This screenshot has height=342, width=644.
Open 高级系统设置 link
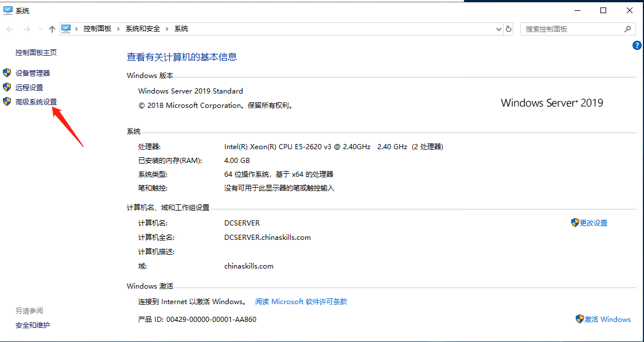point(36,102)
